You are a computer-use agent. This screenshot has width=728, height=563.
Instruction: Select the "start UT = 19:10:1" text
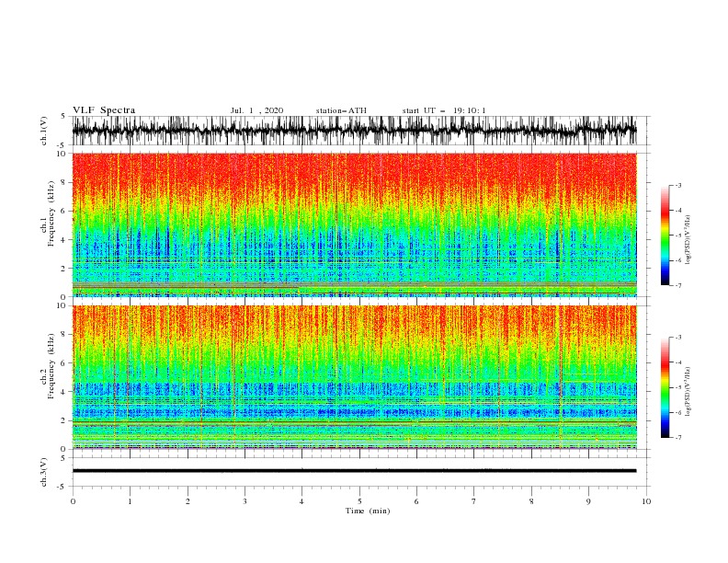(444, 110)
